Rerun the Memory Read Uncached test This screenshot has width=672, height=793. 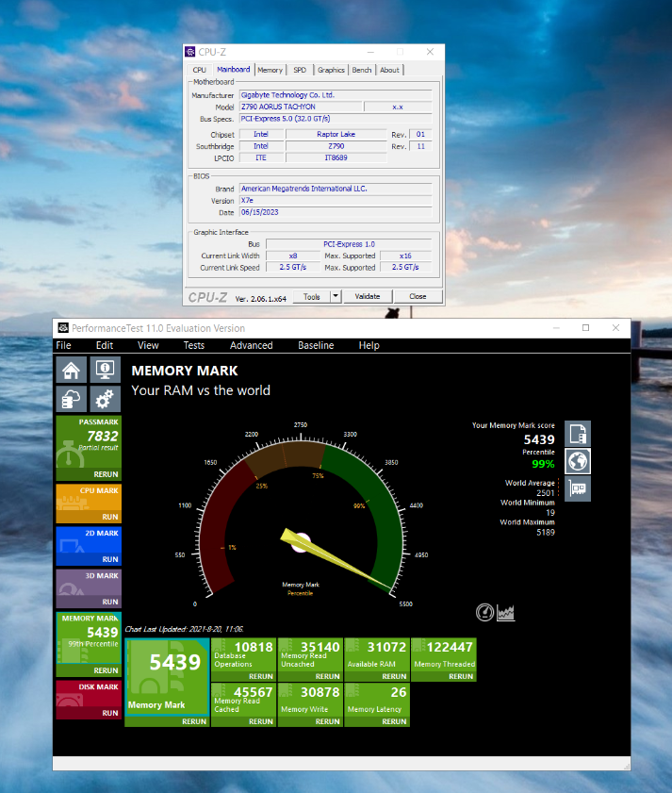[x=328, y=677]
